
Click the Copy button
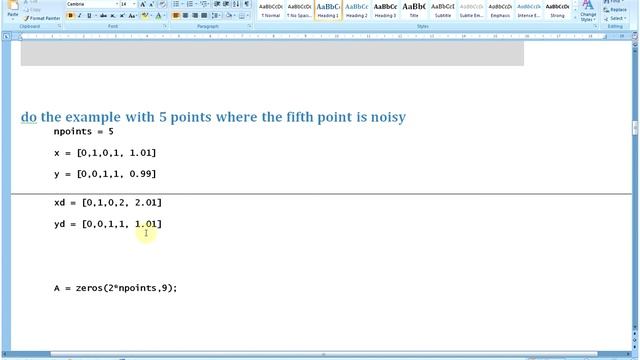pyautogui.click(x=33, y=10)
